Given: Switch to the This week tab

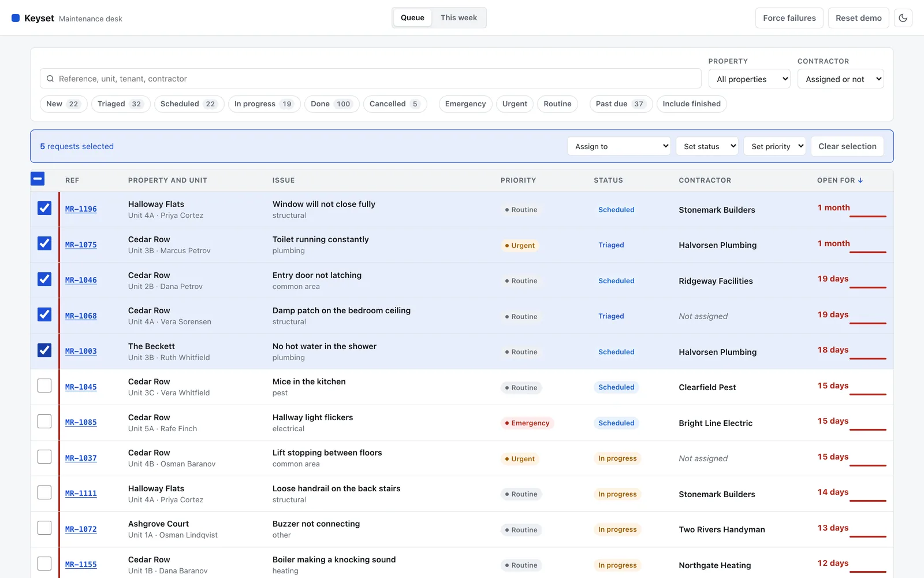Looking at the screenshot, I should point(459,18).
